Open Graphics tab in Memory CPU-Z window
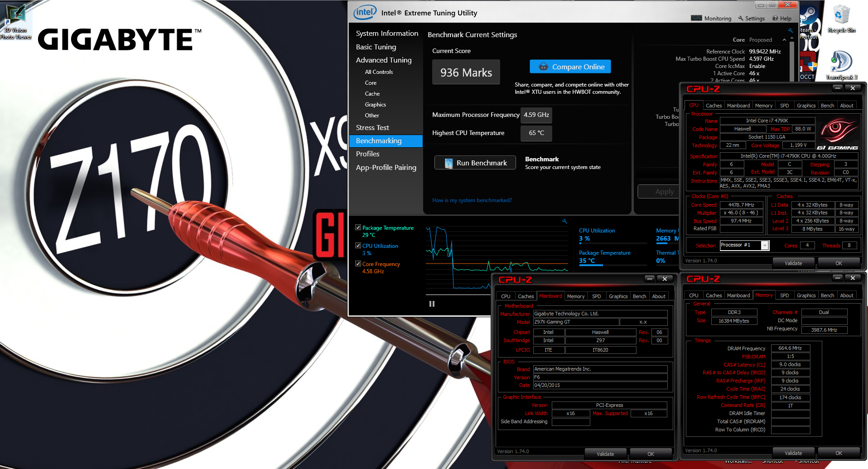Image resolution: width=868 pixels, height=469 pixels. click(806, 295)
